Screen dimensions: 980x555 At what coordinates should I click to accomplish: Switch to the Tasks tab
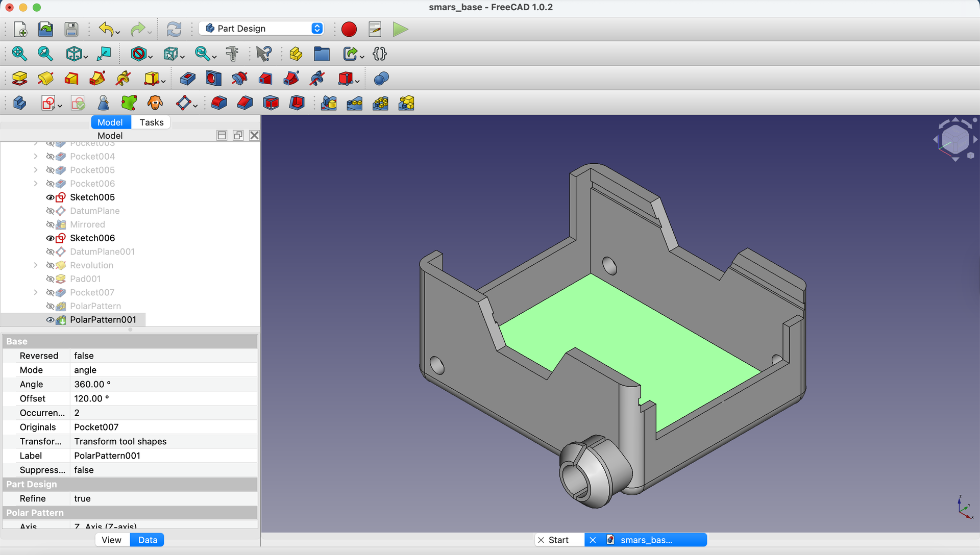coord(151,122)
